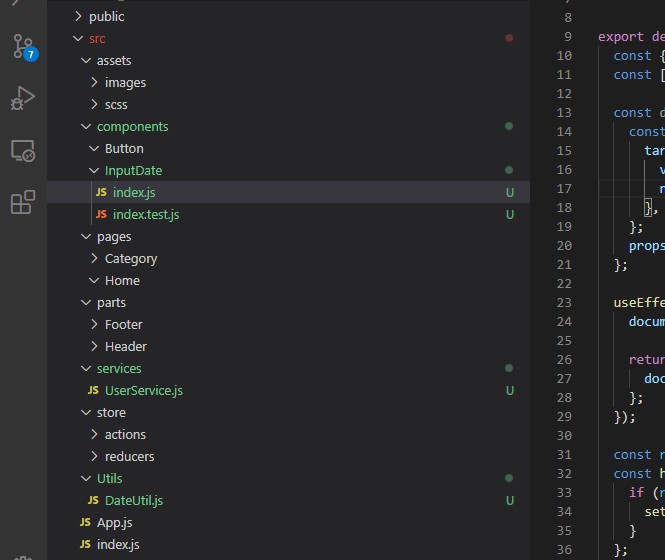665x560 pixels.
Task: Click the JS icon of App.js
Action: click(85, 522)
